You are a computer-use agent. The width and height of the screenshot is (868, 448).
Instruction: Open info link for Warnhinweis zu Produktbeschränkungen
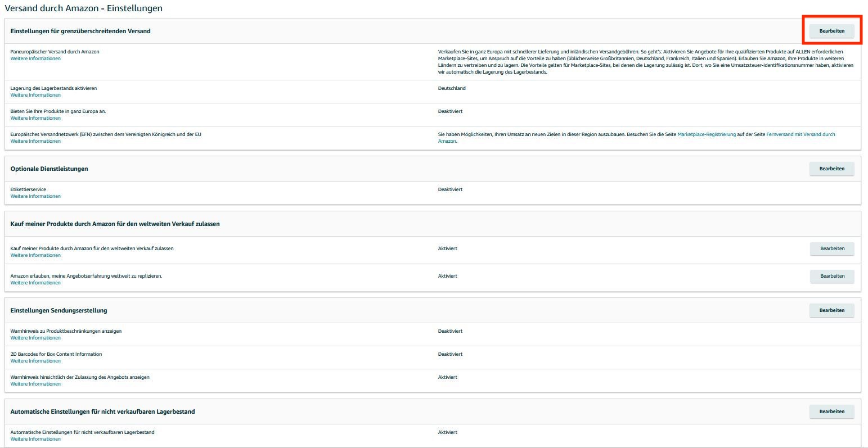pyautogui.click(x=35, y=338)
